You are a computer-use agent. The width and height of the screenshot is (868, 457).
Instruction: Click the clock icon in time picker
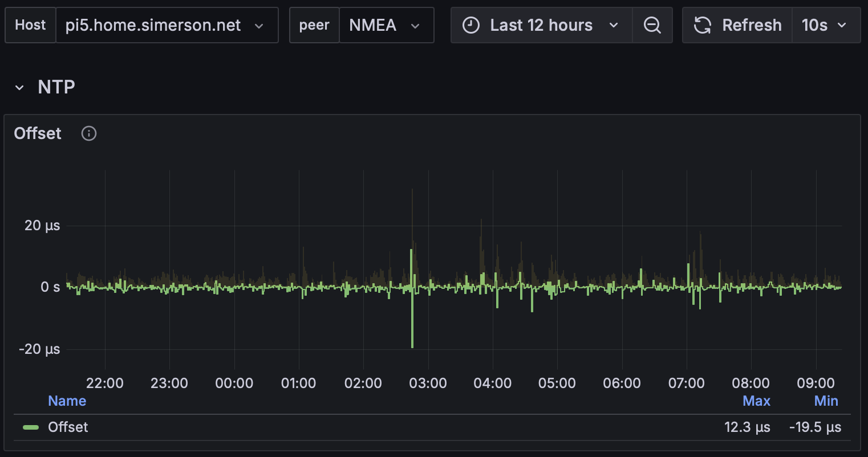[471, 25]
